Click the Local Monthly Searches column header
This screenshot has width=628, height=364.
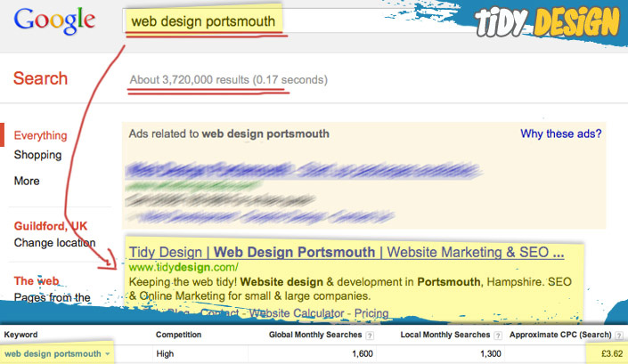[x=445, y=335]
